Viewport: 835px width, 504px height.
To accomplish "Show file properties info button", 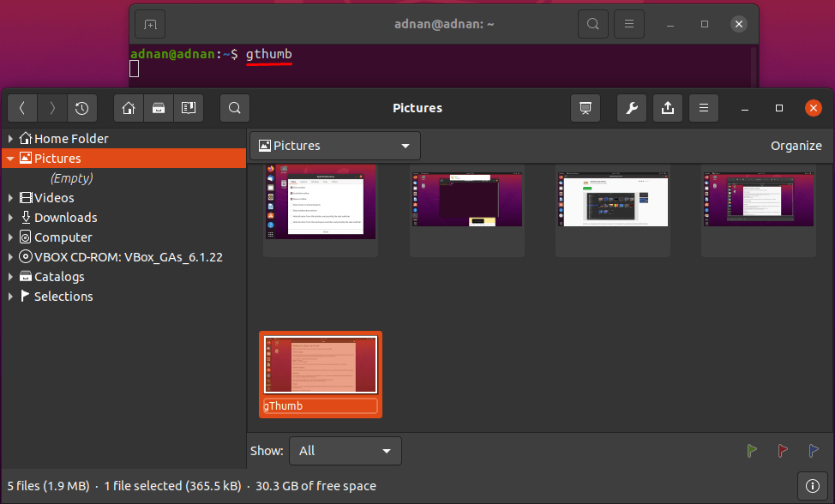I will point(813,486).
